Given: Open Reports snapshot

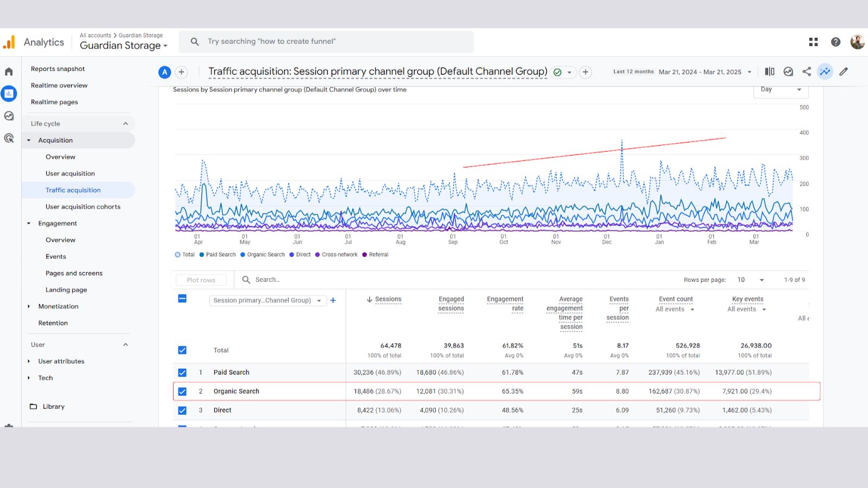Looking at the screenshot, I should tap(58, 69).
